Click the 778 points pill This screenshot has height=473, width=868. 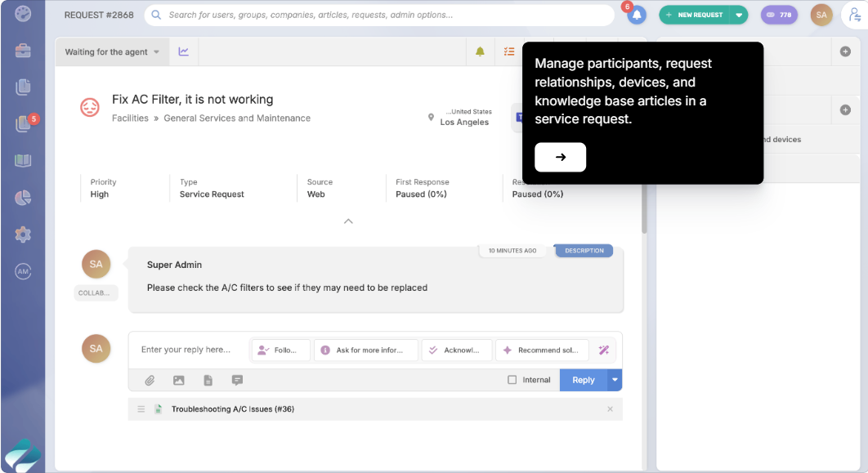779,15
